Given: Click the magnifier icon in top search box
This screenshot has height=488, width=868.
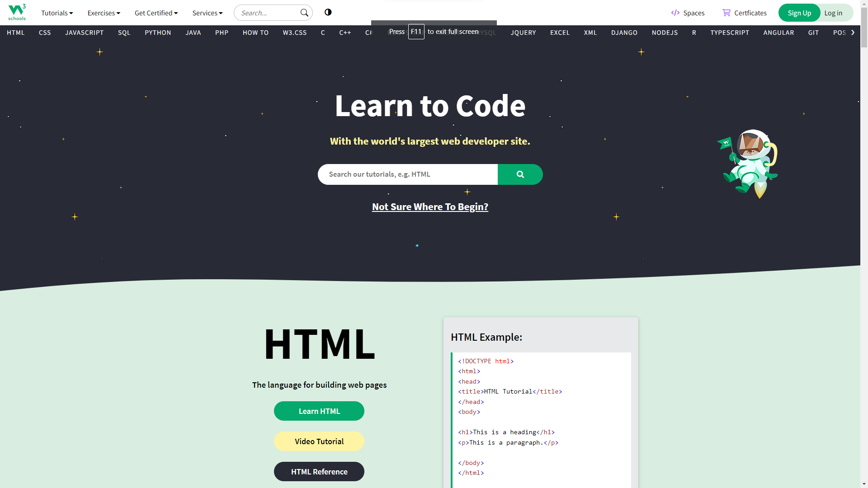Looking at the screenshot, I should [304, 13].
